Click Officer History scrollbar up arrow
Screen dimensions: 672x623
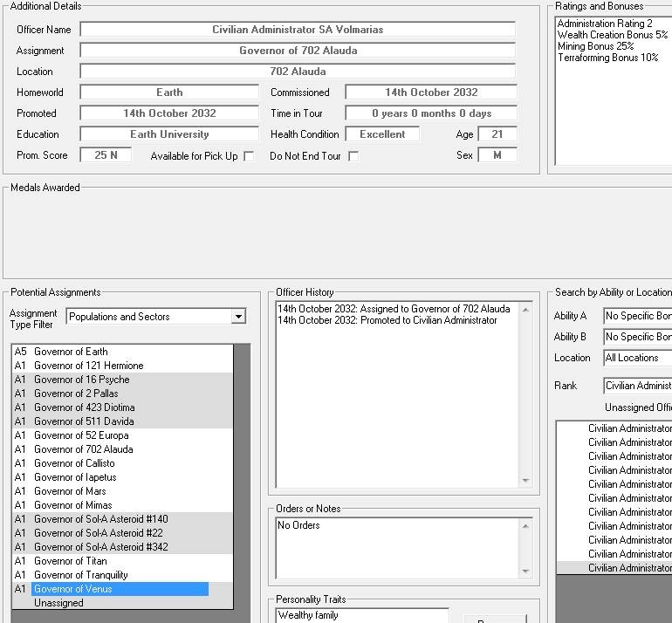coord(525,310)
